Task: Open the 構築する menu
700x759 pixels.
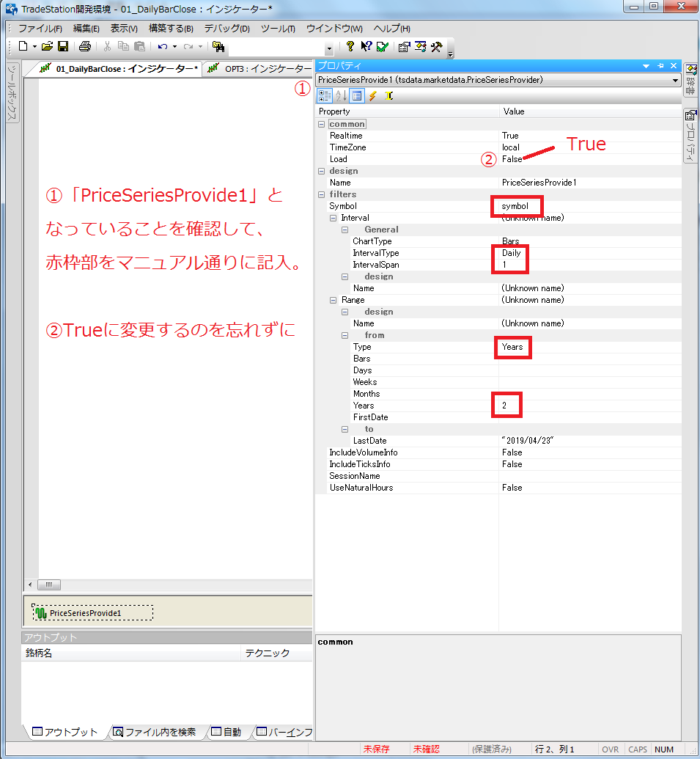Action: (x=171, y=29)
